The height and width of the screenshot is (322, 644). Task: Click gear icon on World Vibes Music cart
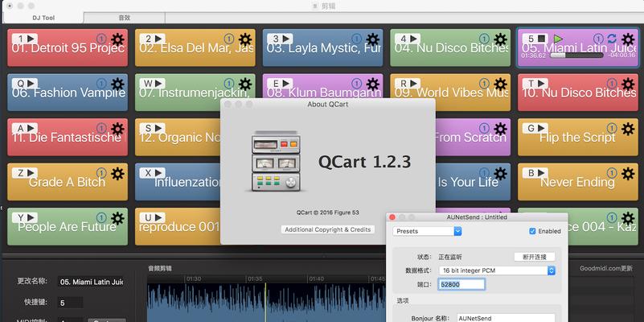pos(500,85)
